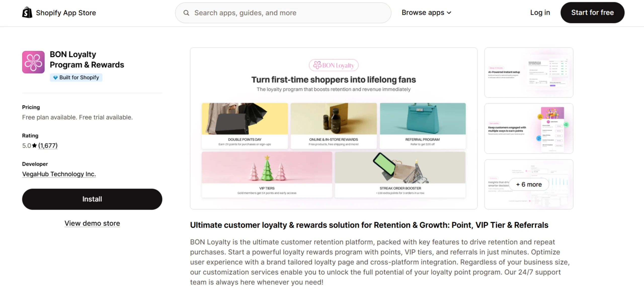Click the earn points feature thumbnail
This screenshot has height=296, width=644.
pyautogui.click(x=529, y=128)
